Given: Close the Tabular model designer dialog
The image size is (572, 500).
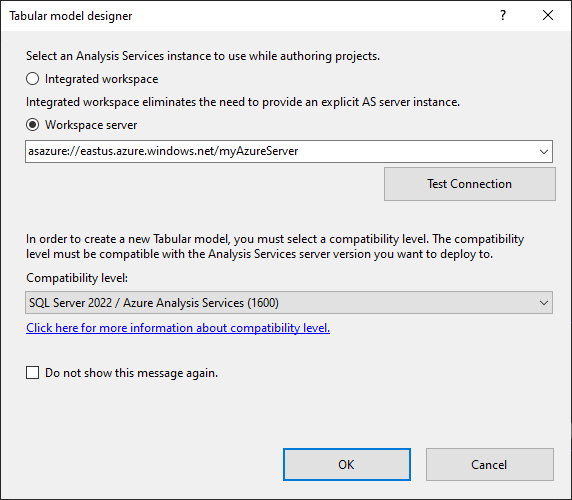Looking at the screenshot, I should [548, 15].
